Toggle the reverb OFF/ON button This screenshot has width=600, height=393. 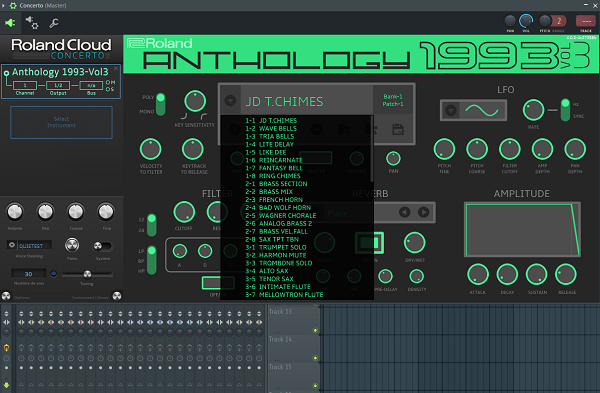coord(369,243)
